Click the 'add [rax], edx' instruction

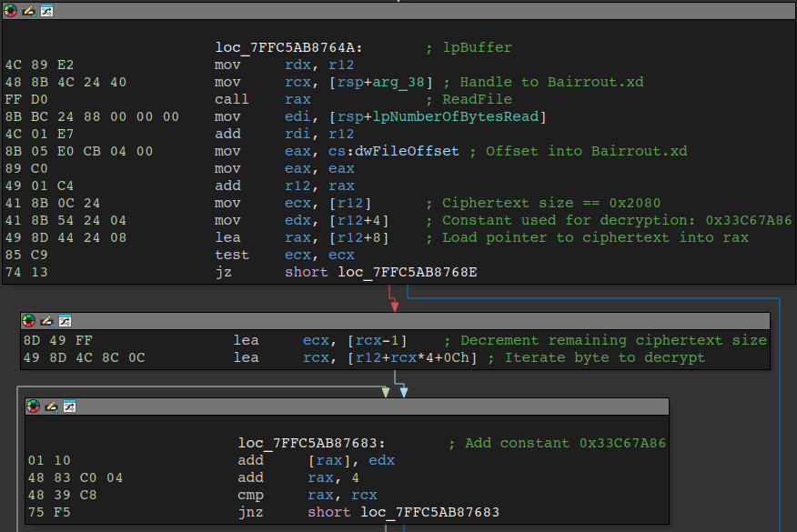pos(316,460)
